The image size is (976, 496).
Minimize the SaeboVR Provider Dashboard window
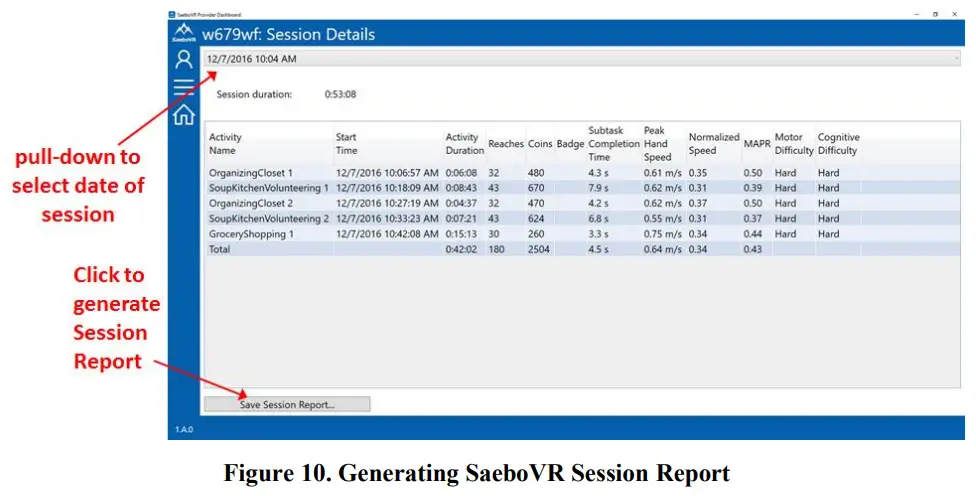[917, 14]
